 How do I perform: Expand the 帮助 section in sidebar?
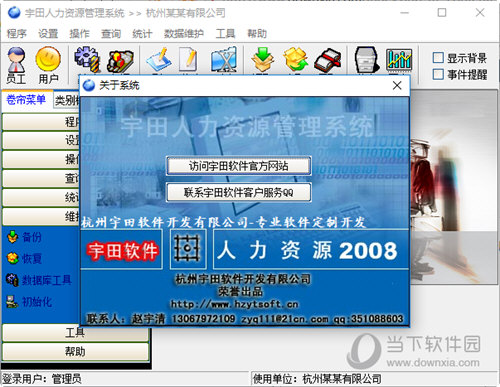point(75,352)
